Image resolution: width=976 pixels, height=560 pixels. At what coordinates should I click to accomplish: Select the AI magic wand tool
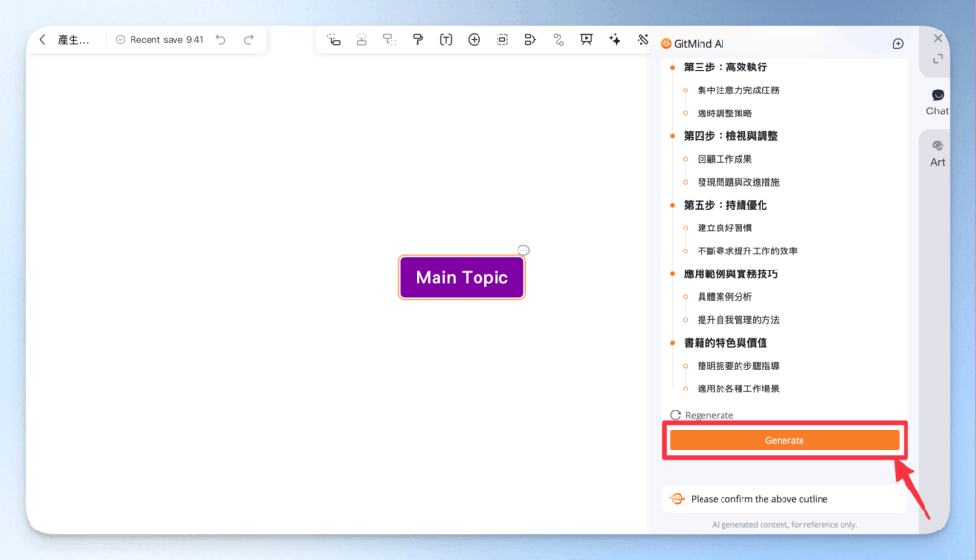click(640, 40)
